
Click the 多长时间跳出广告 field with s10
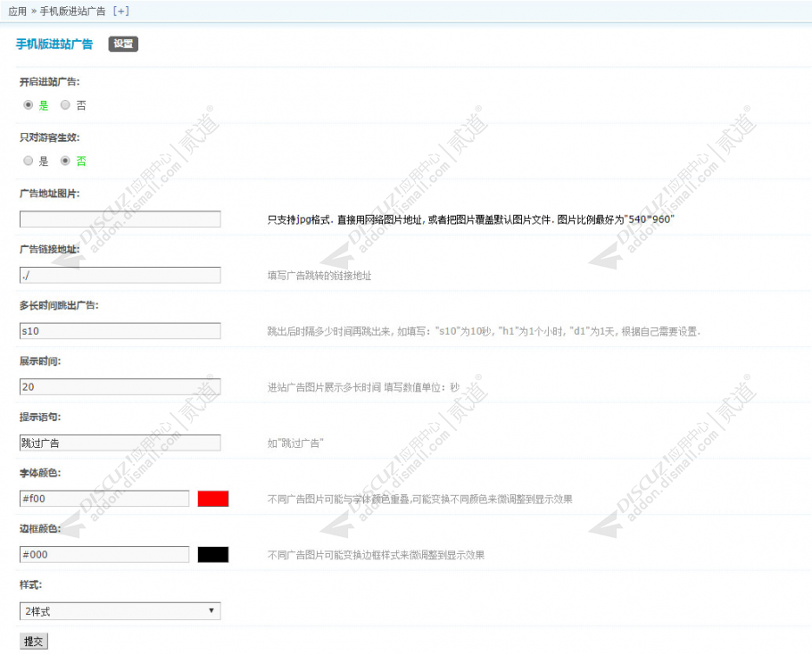[x=120, y=331]
